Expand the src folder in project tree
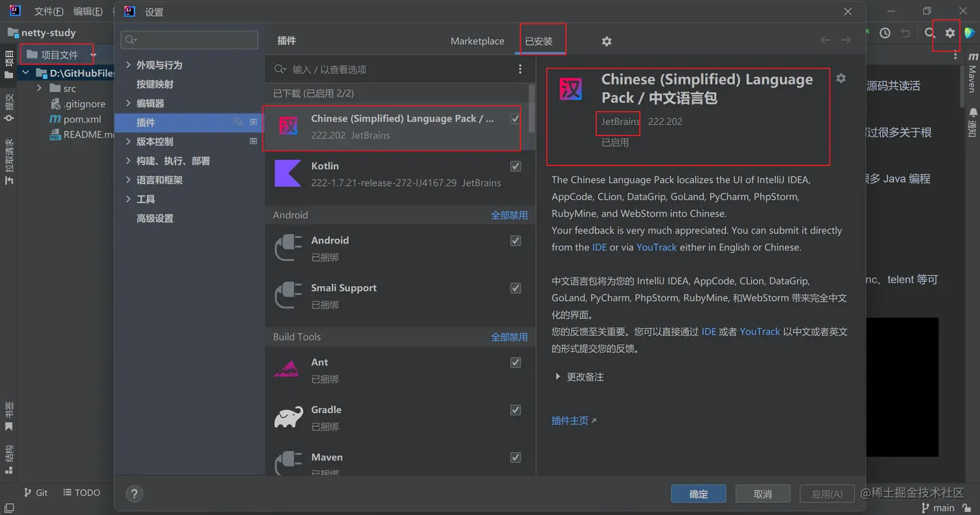Image resolution: width=980 pixels, height=515 pixels. tap(39, 88)
